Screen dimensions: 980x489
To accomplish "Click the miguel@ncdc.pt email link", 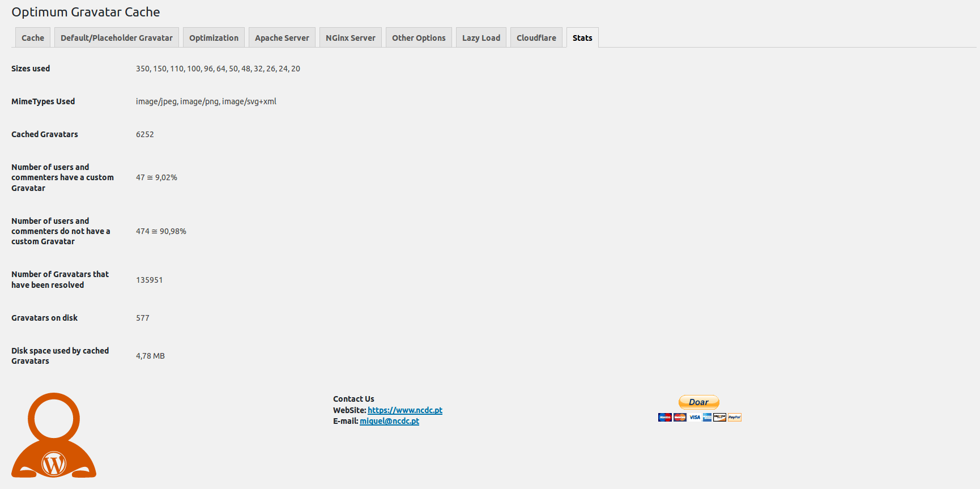I will [x=389, y=421].
